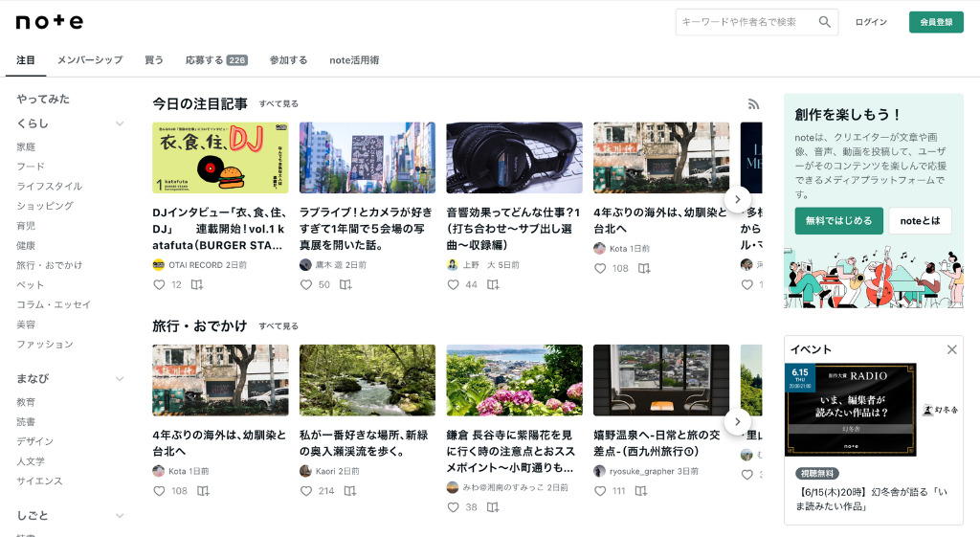The image size is (980, 537).
Task: Open the 【6/15(木)20時】幻冬舎が語る event title
Action: click(x=872, y=499)
